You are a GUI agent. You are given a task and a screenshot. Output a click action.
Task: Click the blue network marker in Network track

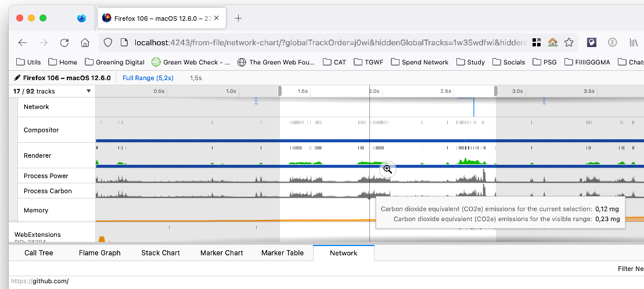coord(473,107)
